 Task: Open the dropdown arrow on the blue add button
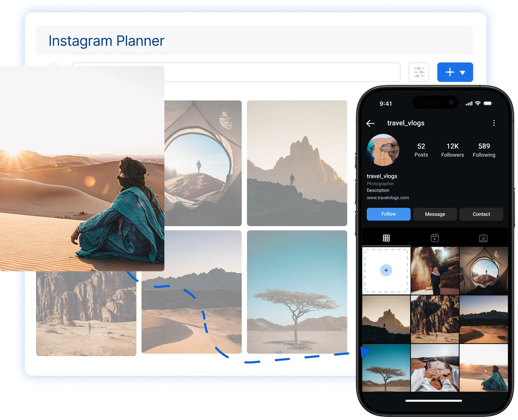point(463,72)
